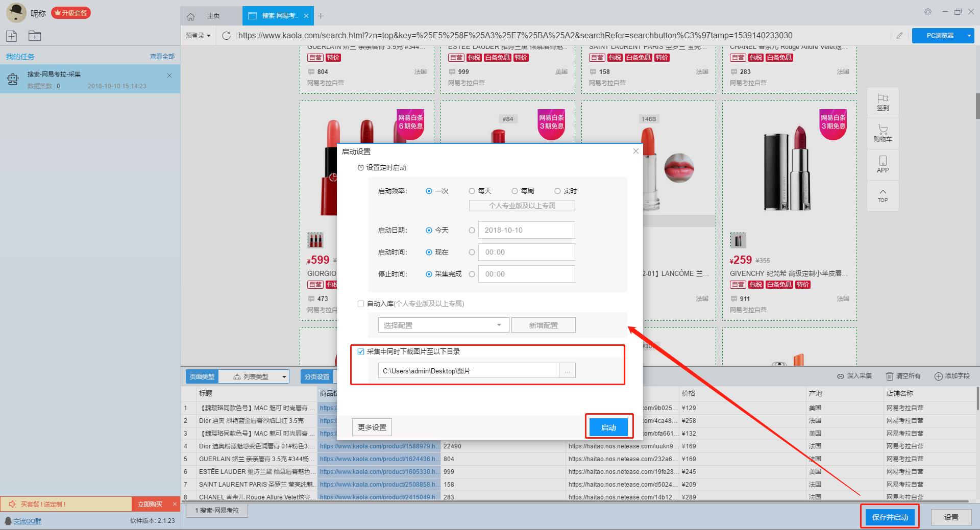Viewport: 980px width, 530px height.
Task: Remove the 搜索-网易考拉-采集 task with X
Action: (x=169, y=75)
